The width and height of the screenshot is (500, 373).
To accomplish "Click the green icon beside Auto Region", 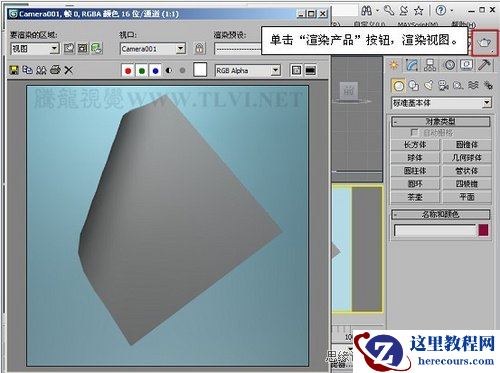I will tap(97, 49).
